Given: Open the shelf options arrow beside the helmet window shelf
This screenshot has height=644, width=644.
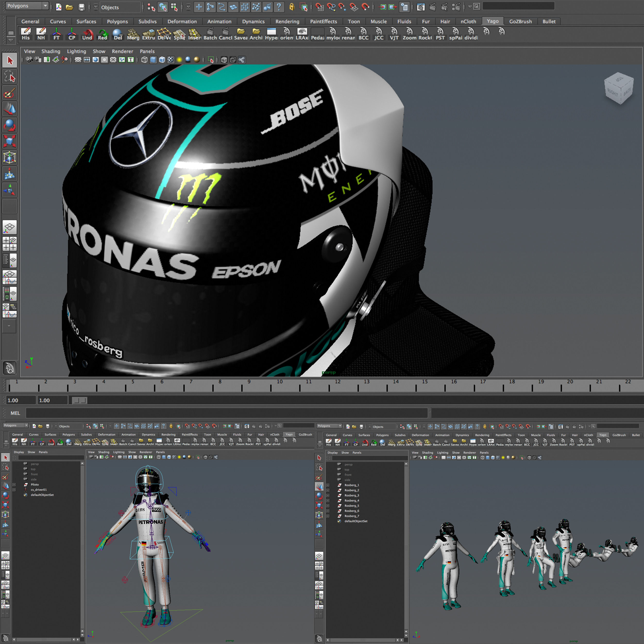Looking at the screenshot, I should coord(11,40).
